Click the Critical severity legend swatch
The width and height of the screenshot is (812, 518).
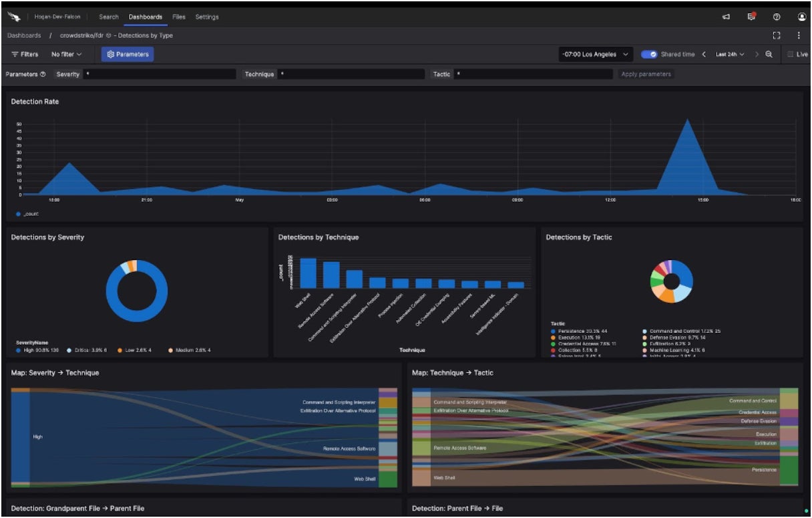(x=69, y=350)
